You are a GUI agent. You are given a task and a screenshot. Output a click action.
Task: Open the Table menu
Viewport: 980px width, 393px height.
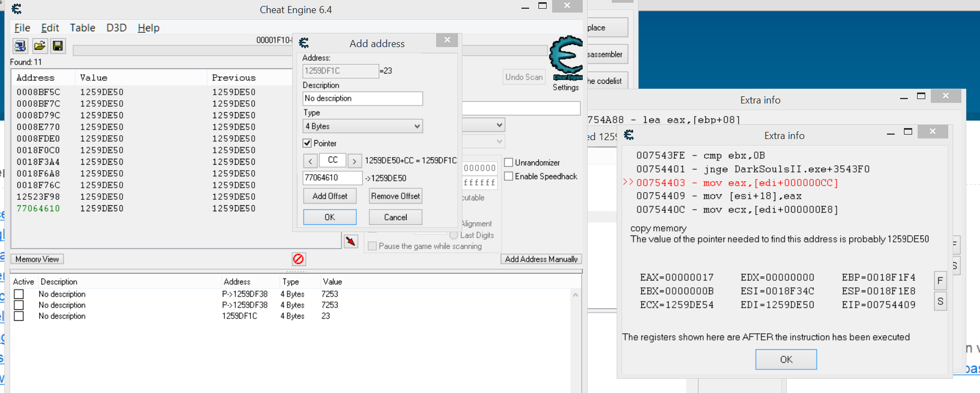82,28
